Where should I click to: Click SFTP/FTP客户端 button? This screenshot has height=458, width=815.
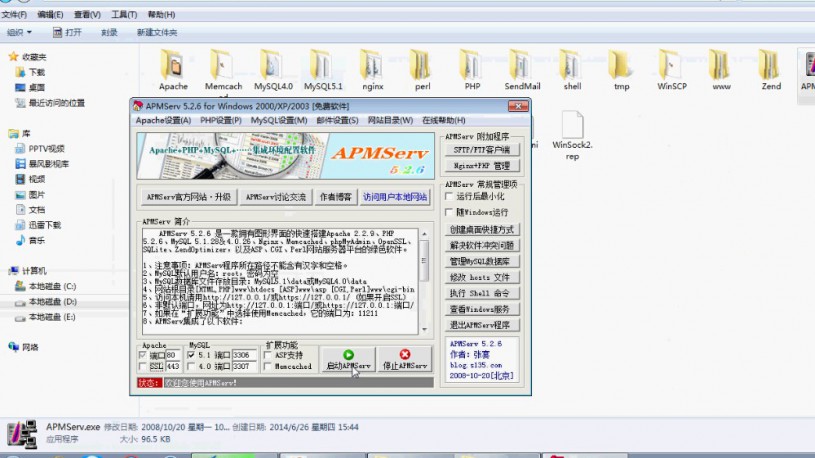tap(482, 150)
